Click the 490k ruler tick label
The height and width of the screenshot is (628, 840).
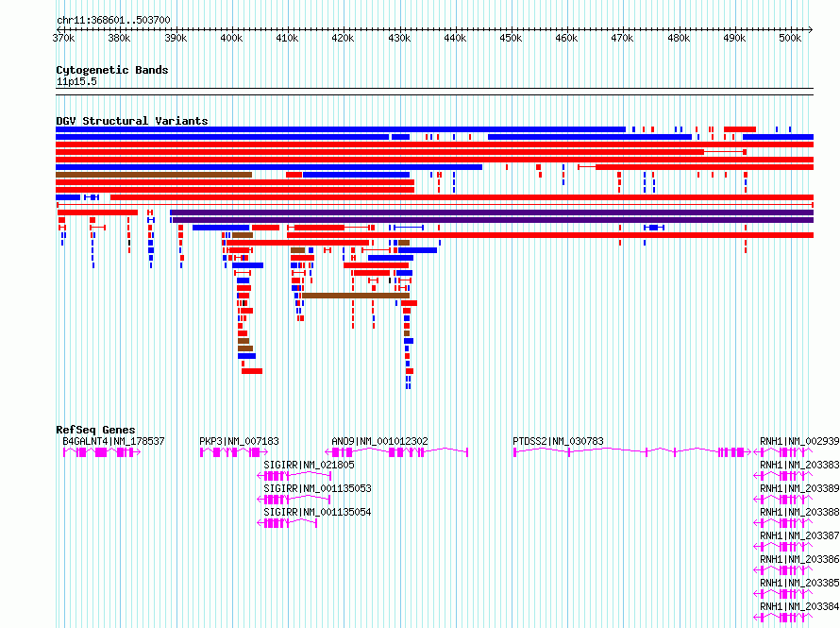(x=734, y=38)
